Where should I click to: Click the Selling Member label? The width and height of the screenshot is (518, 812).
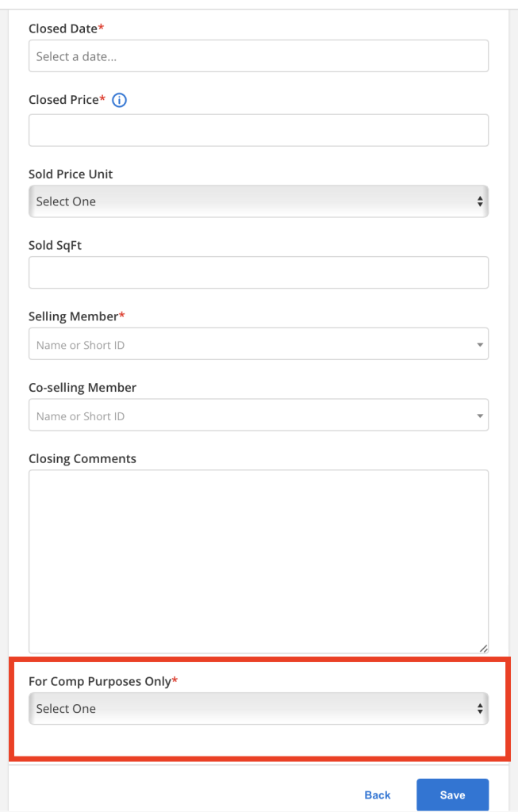pyautogui.click(x=77, y=316)
